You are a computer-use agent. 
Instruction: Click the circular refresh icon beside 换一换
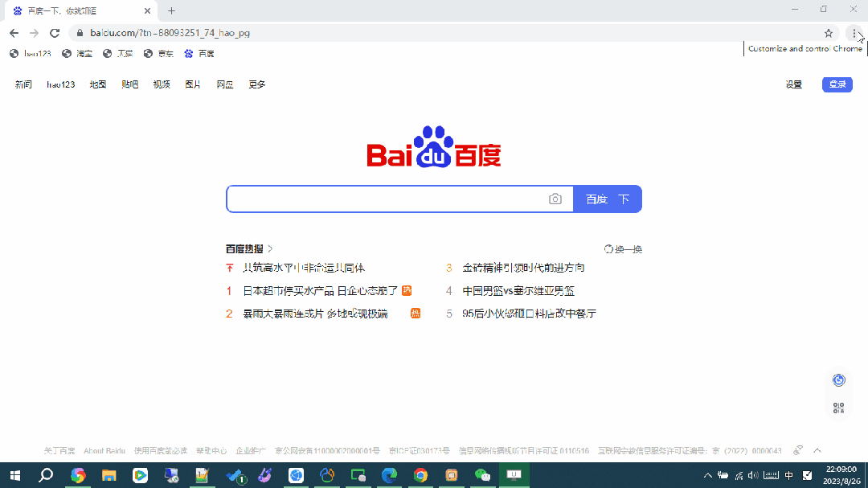pyautogui.click(x=608, y=249)
